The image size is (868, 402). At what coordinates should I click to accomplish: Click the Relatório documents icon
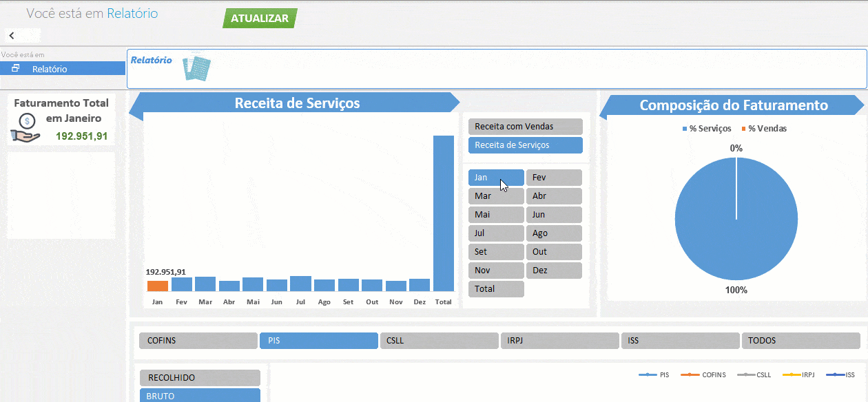196,67
